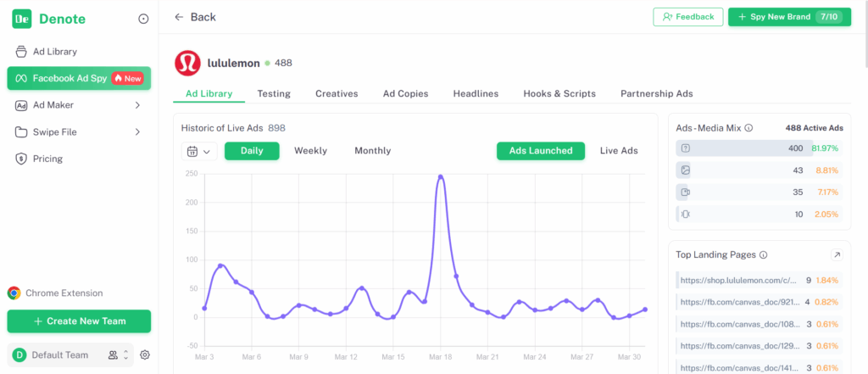The image size is (868, 374).
Task: Open the calendar date range dropdown
Action: tap(198, 151)
